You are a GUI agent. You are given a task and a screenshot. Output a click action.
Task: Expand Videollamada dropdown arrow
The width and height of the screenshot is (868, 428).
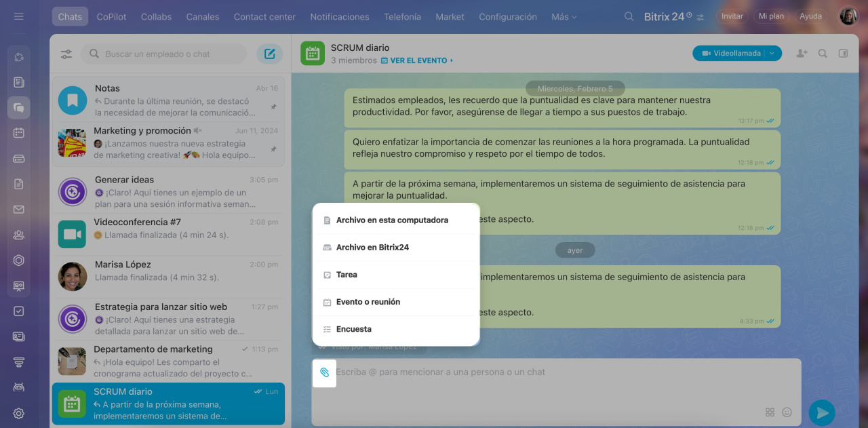coord(772,53)
